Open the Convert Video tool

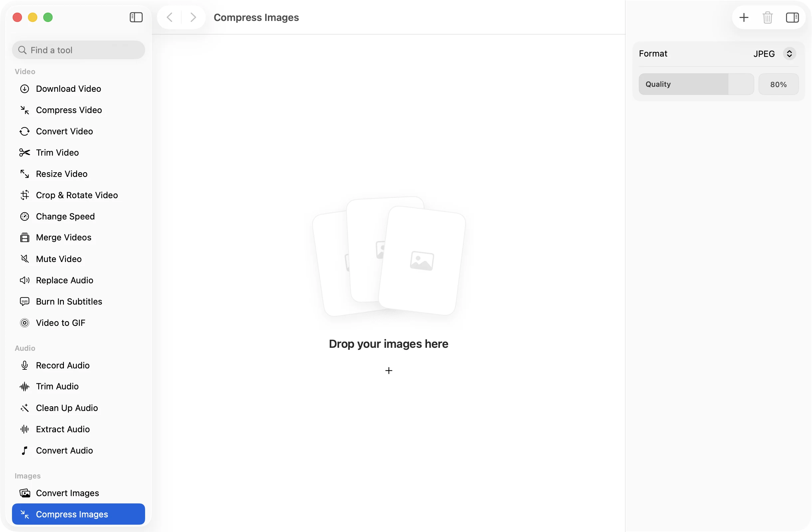pos(78,131)
